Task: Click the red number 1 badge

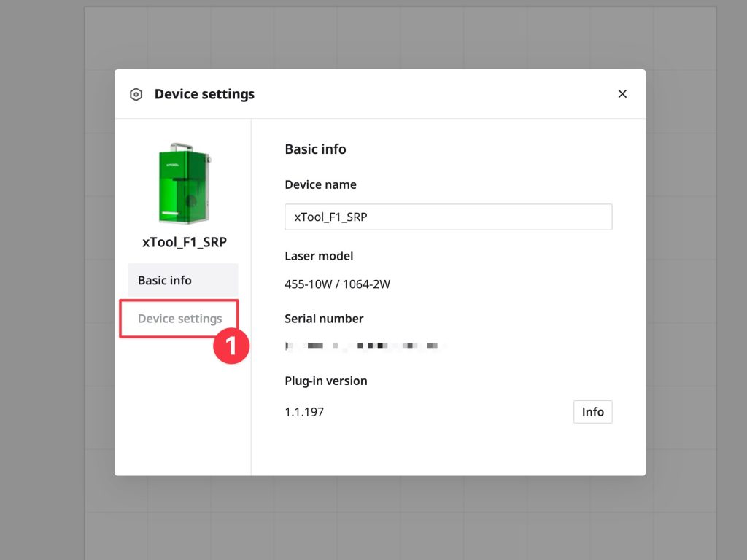Action: click(231, 346)
